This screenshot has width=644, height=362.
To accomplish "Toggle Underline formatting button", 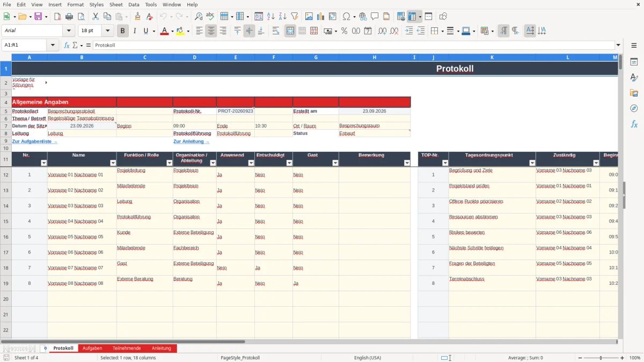I will [146, 31].
